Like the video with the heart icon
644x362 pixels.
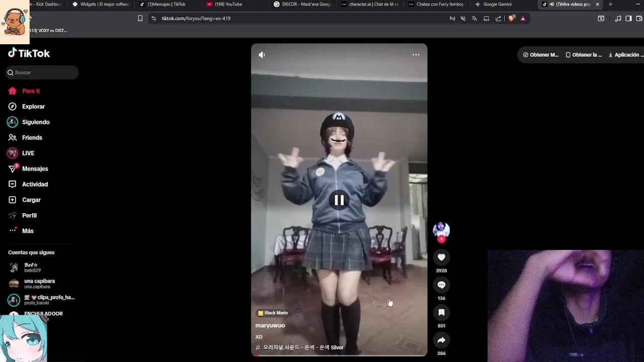441,257
